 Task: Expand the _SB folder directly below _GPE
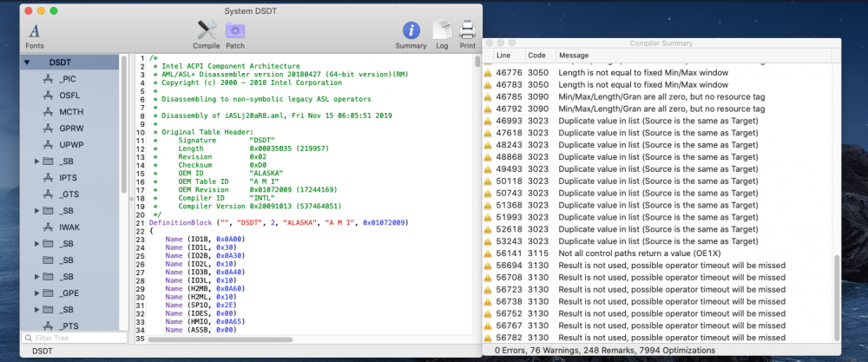37,309
